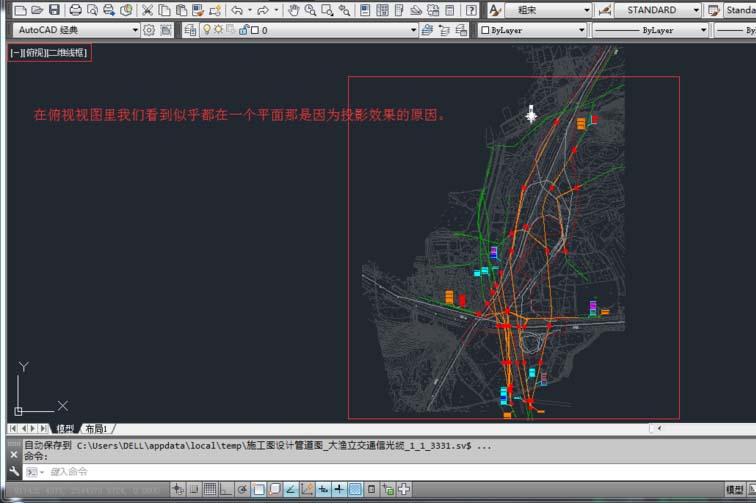Open command line customization with the wrench icon
This screenshot has width=756, height=503.
[14, 472]
